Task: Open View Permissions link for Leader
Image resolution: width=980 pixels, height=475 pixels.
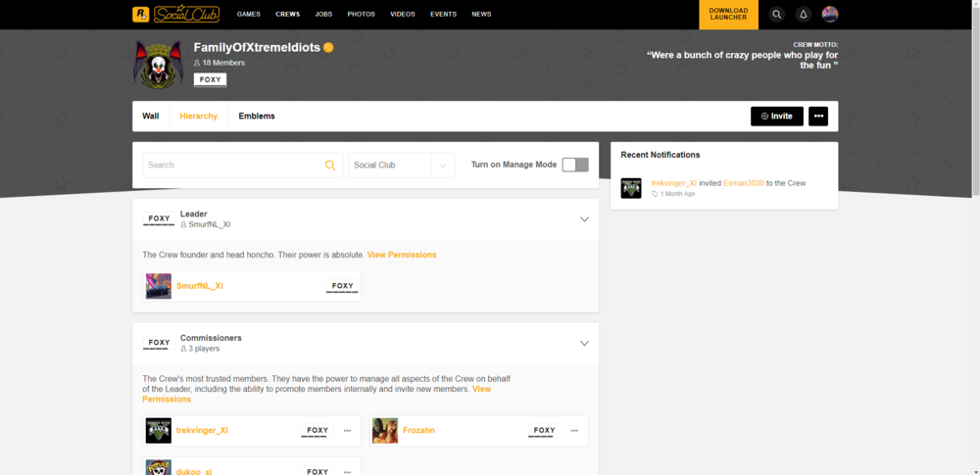Action: click(x=402, y=255)
